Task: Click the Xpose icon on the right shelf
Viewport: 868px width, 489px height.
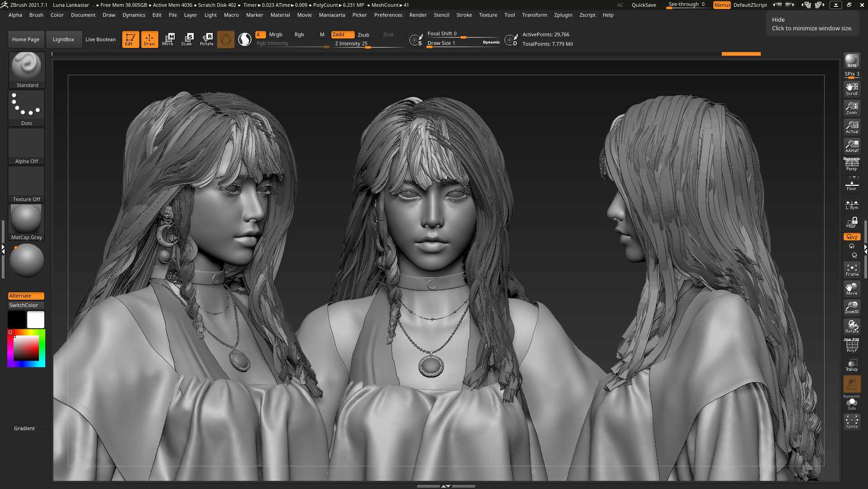Action: [x=852, y=422]
